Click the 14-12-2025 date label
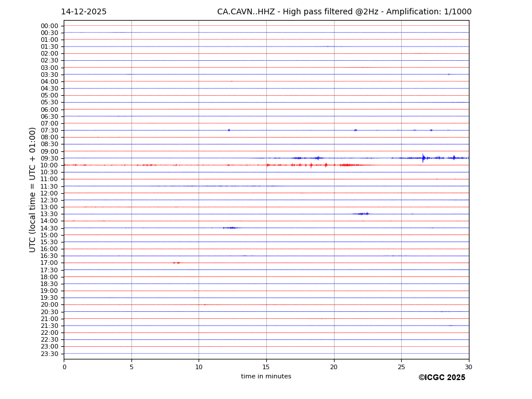Screen dimensions: 532x399 point(84,12)
